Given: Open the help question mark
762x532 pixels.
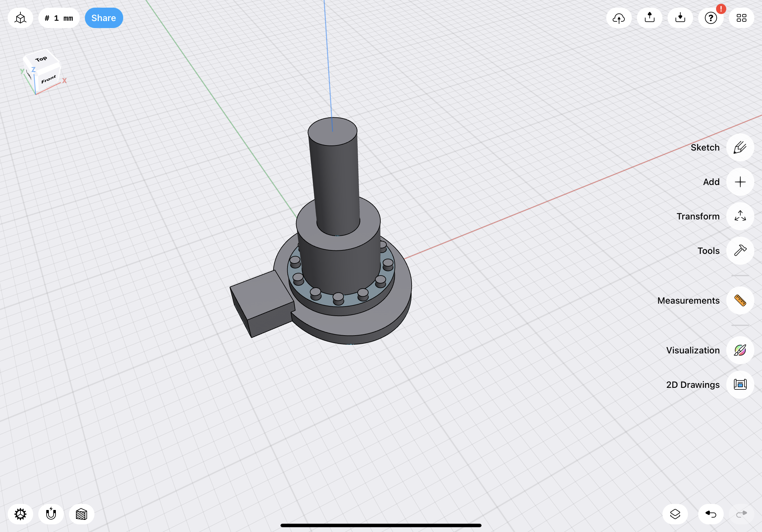Looking at the screenshot, I should (711, 18).
